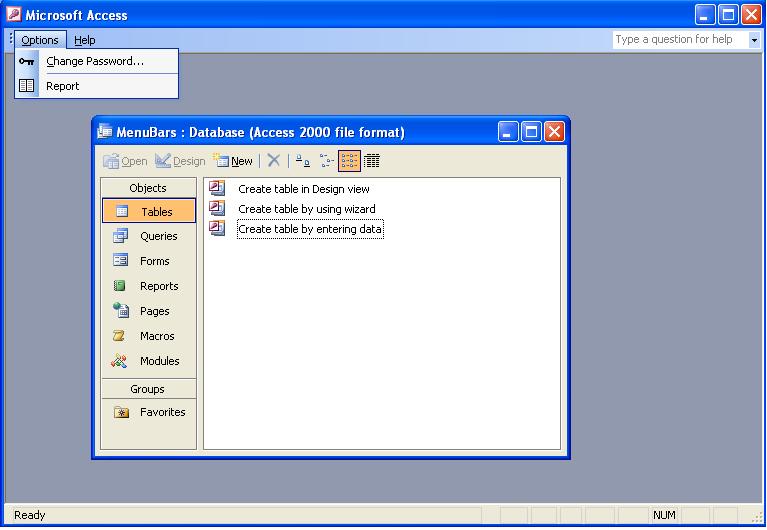The width and height of the screenshot is (767, 530).
Task: Select Pages in Objects pane
Action: pyautogui.click(x=149, y=311)
